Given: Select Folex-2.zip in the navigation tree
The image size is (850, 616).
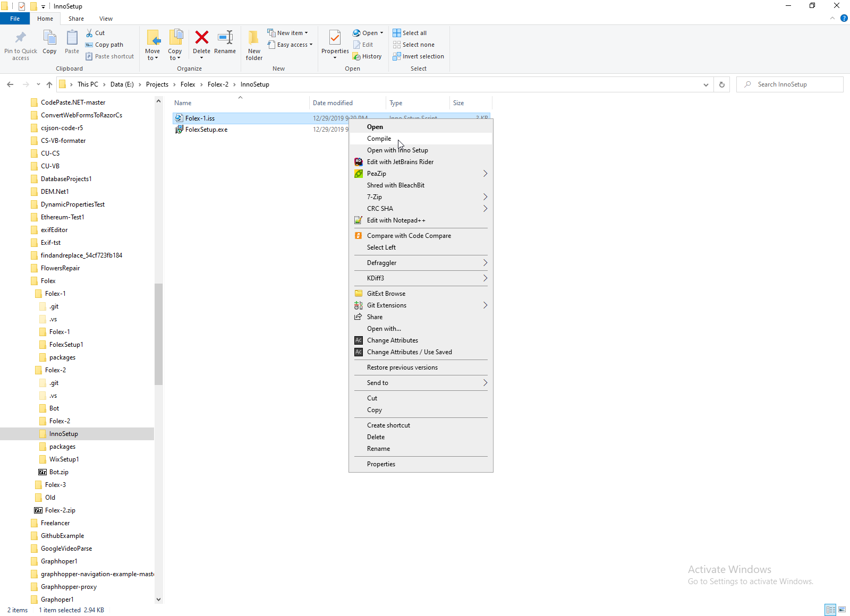Looking at the screenshot, I should 60,510.
